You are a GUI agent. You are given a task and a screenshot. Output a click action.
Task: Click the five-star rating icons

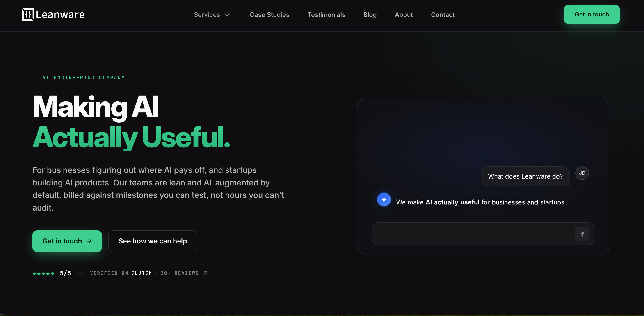(43, 274)
